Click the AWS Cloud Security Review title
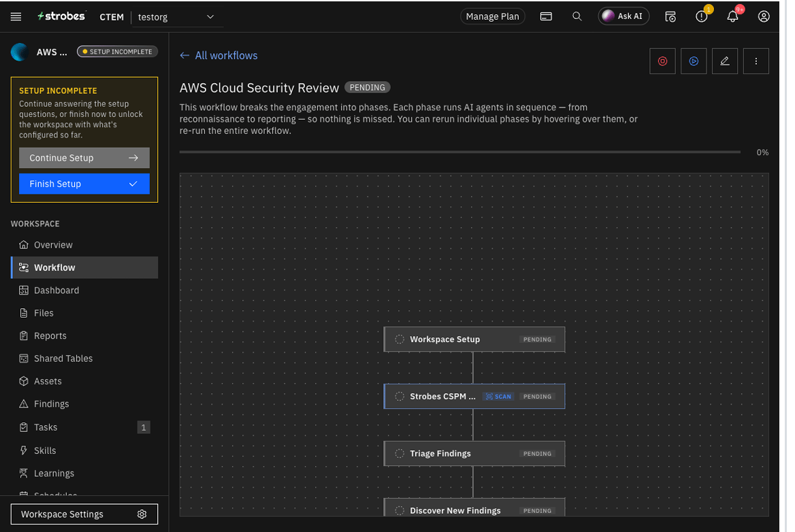The height and width of the screenshot is (532, 795). point(259,88)
